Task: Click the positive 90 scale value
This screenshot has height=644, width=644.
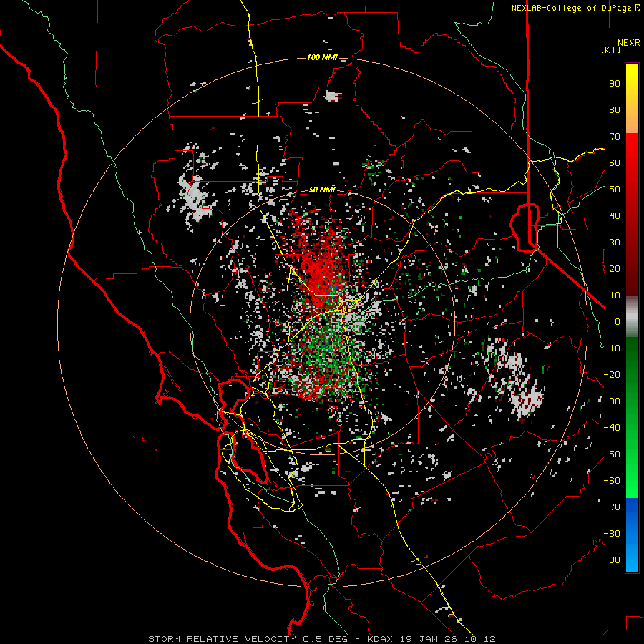Action: pos(615,84)
